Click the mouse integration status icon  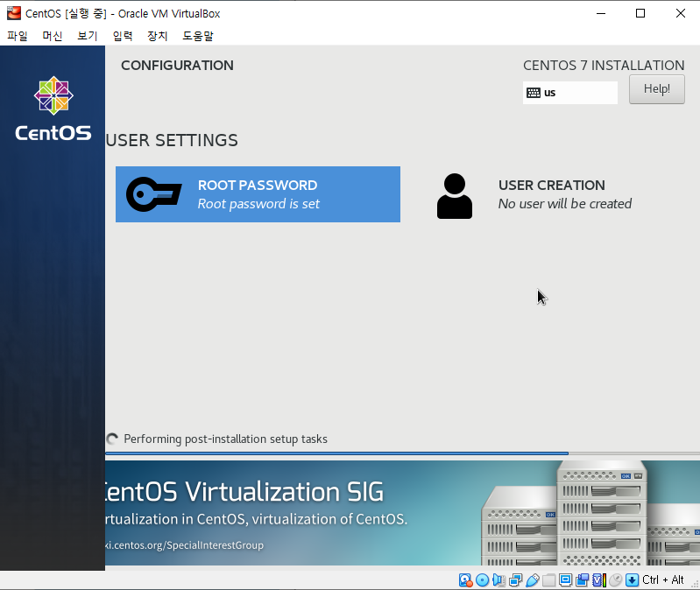click(616, 579)
